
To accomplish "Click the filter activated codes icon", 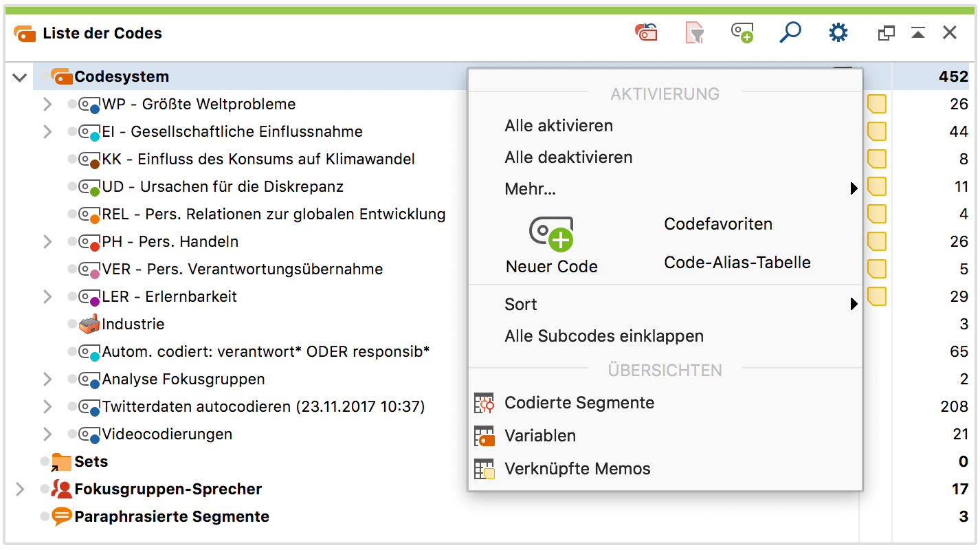I will point(695,32).
